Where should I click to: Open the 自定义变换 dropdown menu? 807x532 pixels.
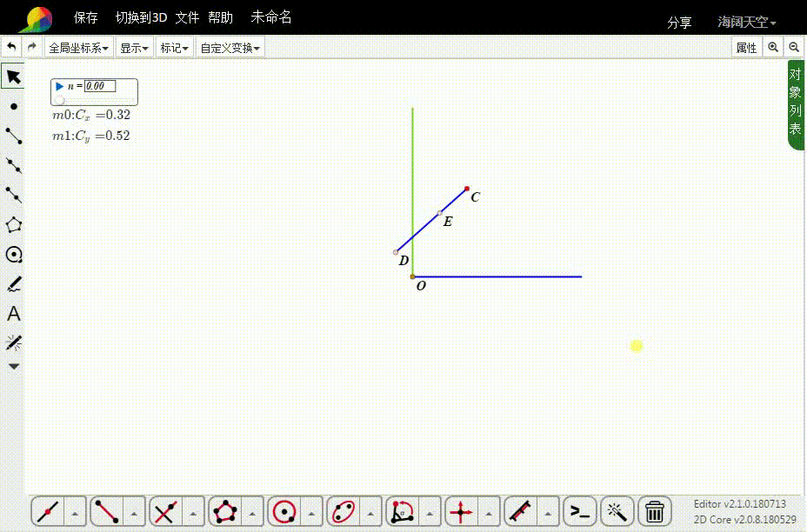[x=230, y=48]
